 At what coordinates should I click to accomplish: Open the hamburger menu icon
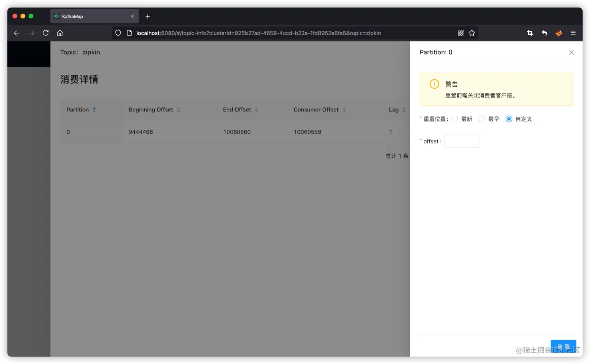click(573, 33)
